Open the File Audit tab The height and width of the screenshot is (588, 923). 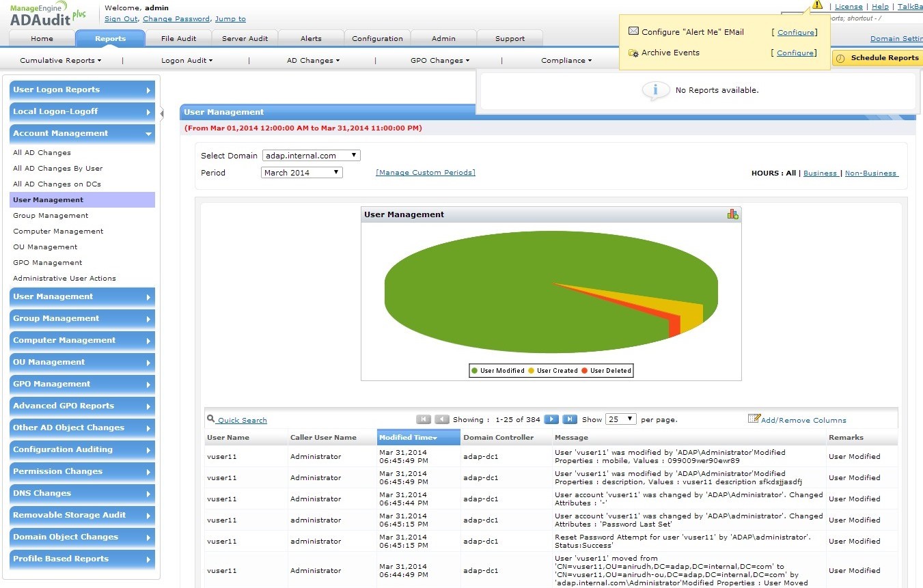tap(178, 39)
